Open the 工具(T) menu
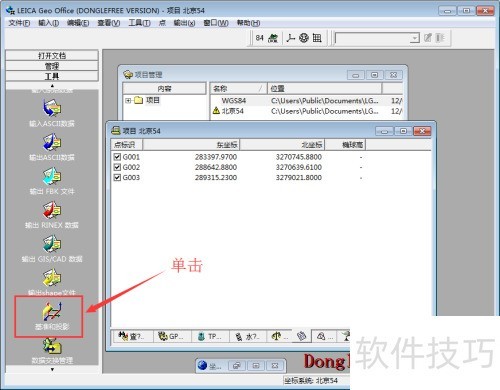Viewport: 500px width, 390px height. (x=139, y=23)
